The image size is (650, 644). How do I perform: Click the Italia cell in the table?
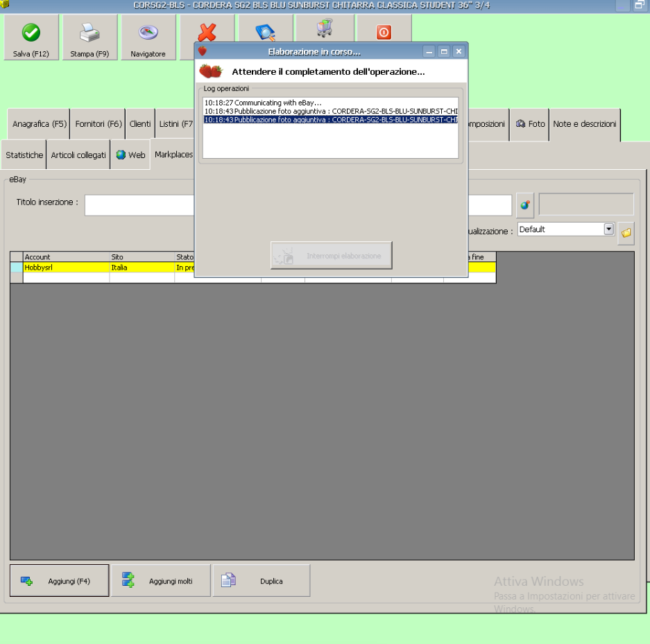coord(142,268)
